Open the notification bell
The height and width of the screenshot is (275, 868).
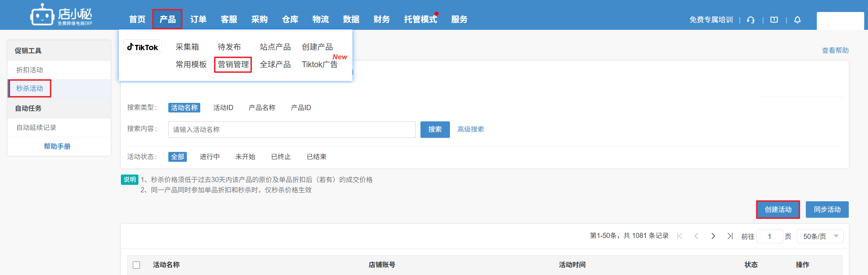[797, 20]
